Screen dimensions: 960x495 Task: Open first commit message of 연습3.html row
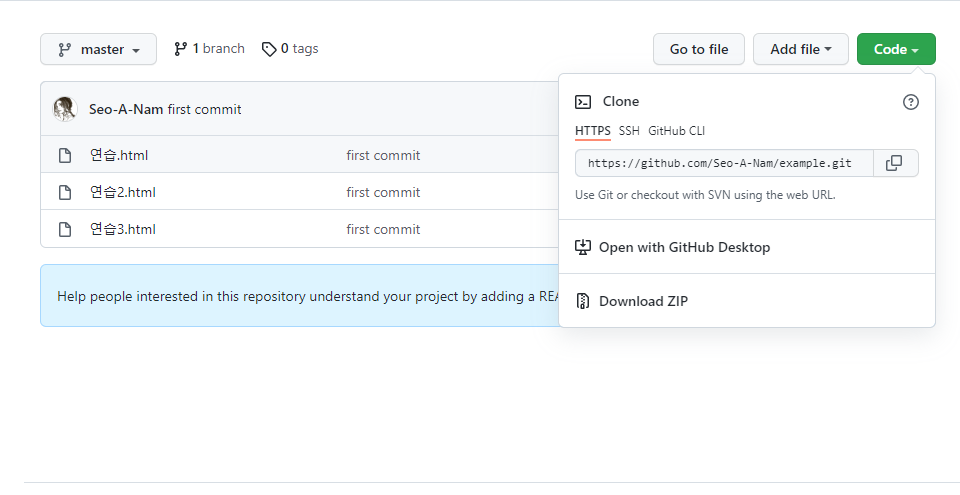383,229
